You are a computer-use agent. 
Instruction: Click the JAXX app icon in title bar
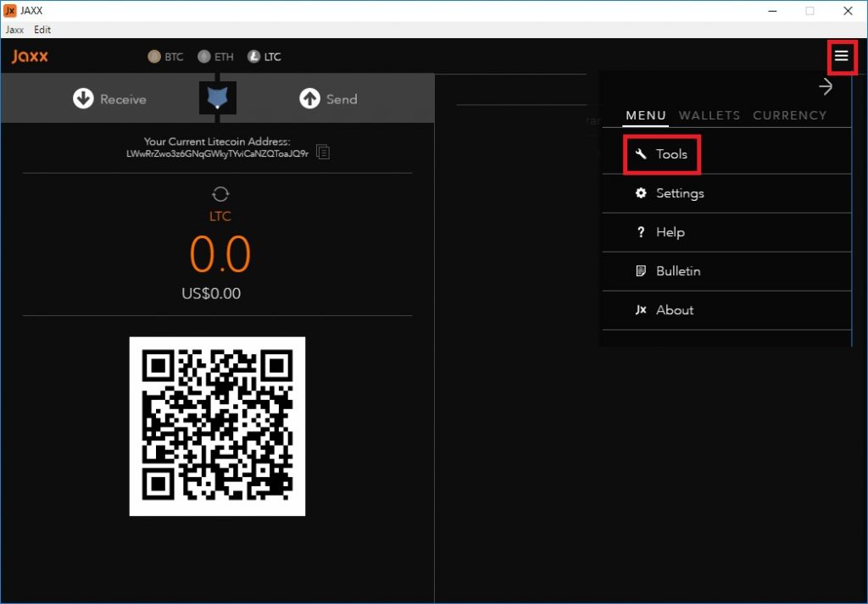point(10,10)
